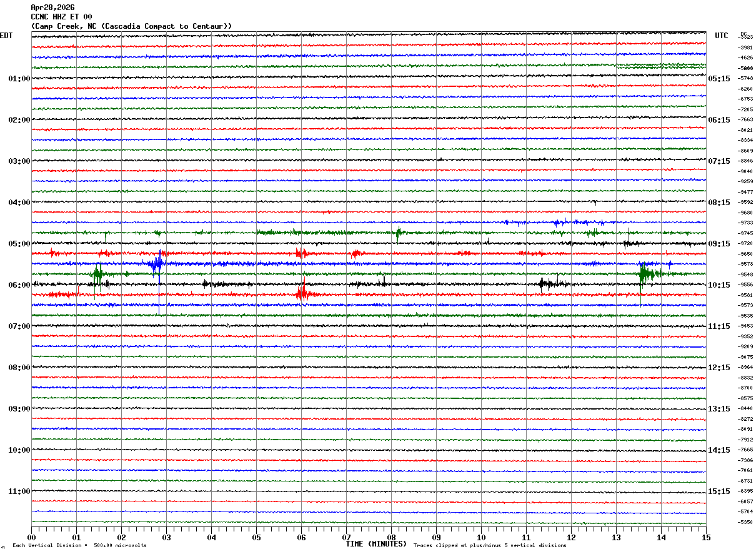The height and width of the screenshot is (554, 756).
Task: Click the Each Vertical Division microvolts note
Action: tap(79, 545)
